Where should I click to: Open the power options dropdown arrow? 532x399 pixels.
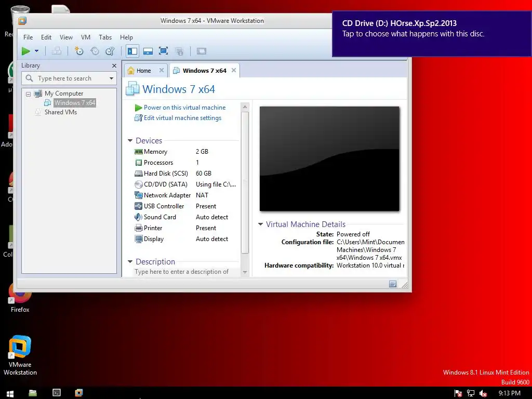point(37,51)
